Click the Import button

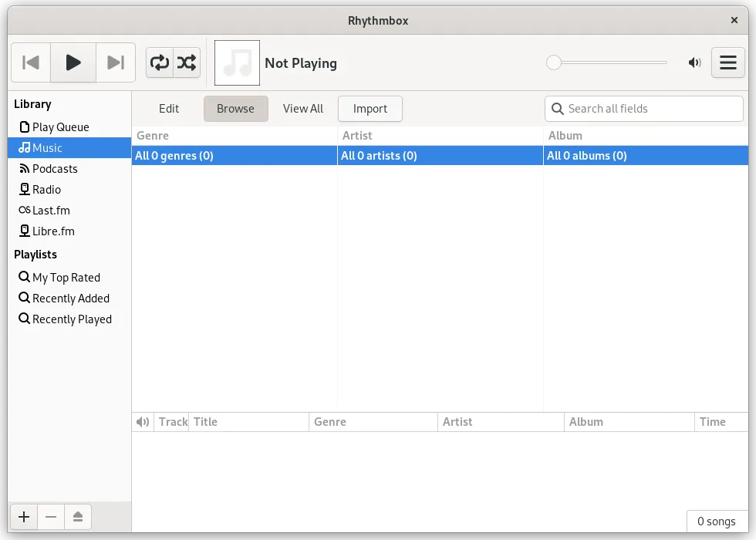(370, 109)
